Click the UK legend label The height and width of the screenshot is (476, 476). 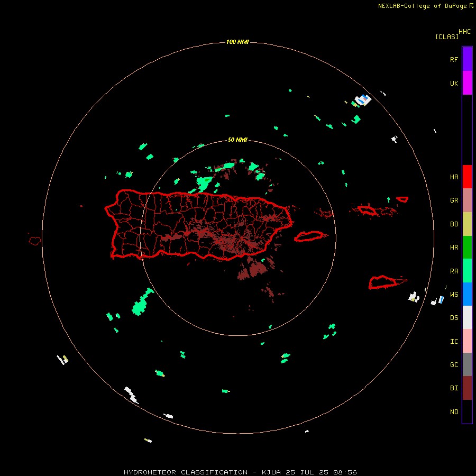(454, 83)
